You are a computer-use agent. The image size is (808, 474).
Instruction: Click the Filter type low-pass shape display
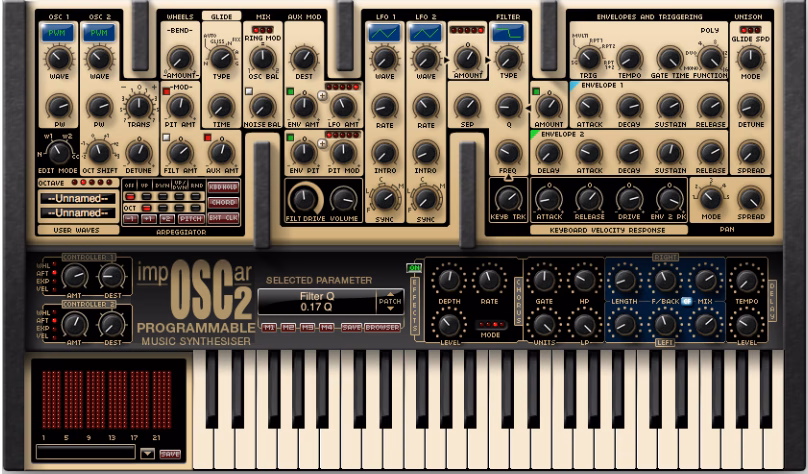tap(508, 33)
